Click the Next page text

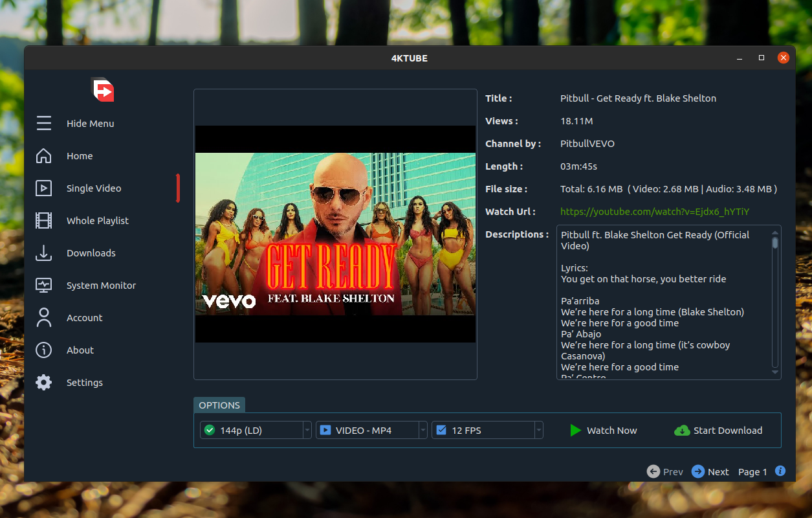coord(718,471)
